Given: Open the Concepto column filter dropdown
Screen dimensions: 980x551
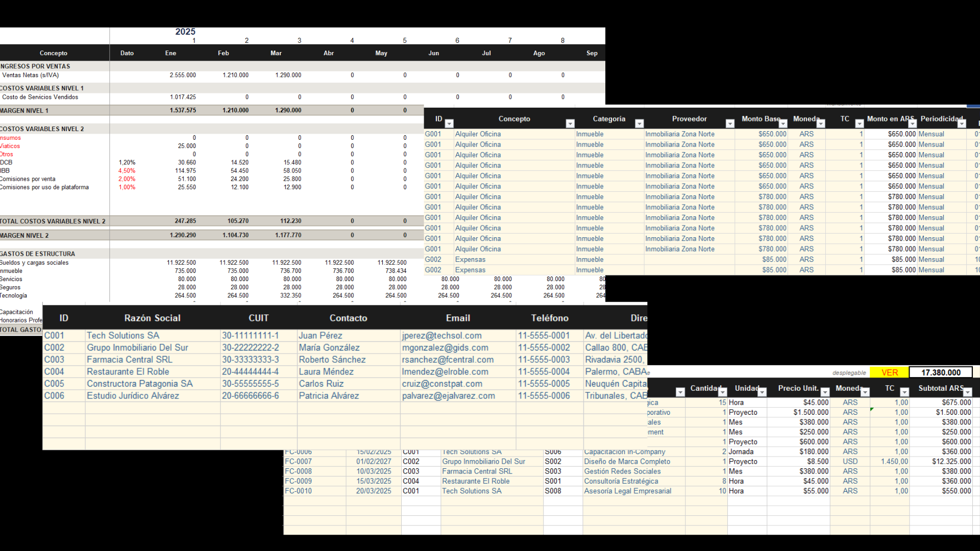Looking at the screenshot, I should point(570,123).
